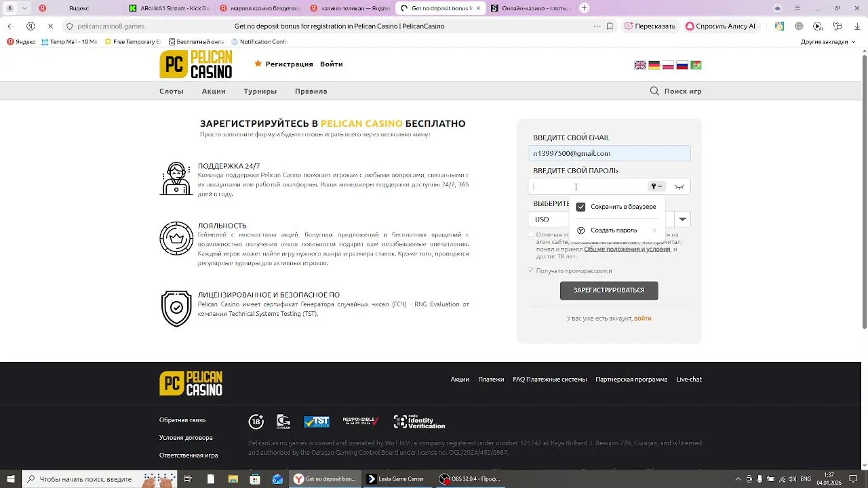Open Windows Start menu
Screen dimensions: 868x488
10,479
